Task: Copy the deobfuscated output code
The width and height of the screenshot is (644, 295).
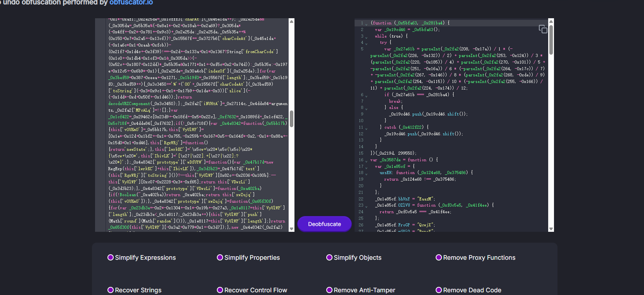Action: pos(543,29)
